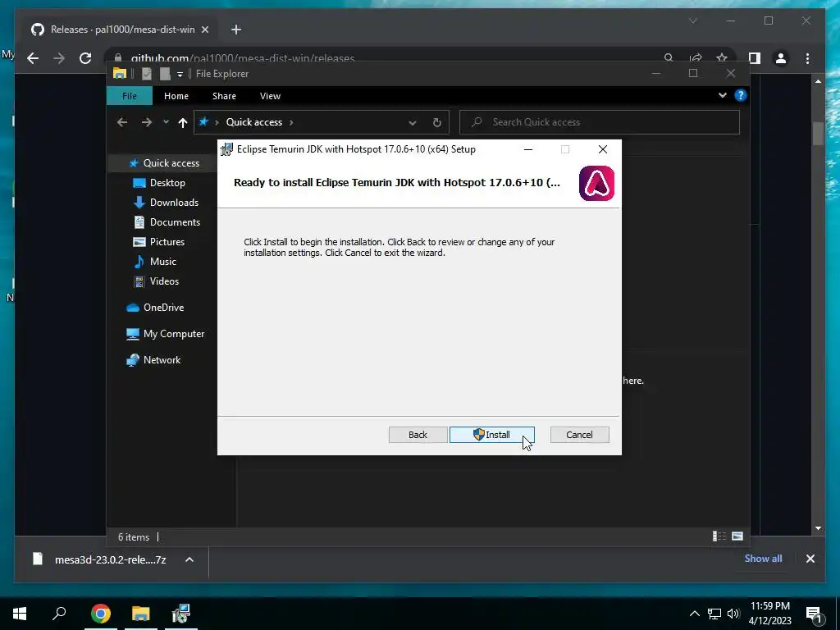Image resolution: width=840 pixels, height=630 pixels.
Task: Open taskbar search
Action: 59,613
